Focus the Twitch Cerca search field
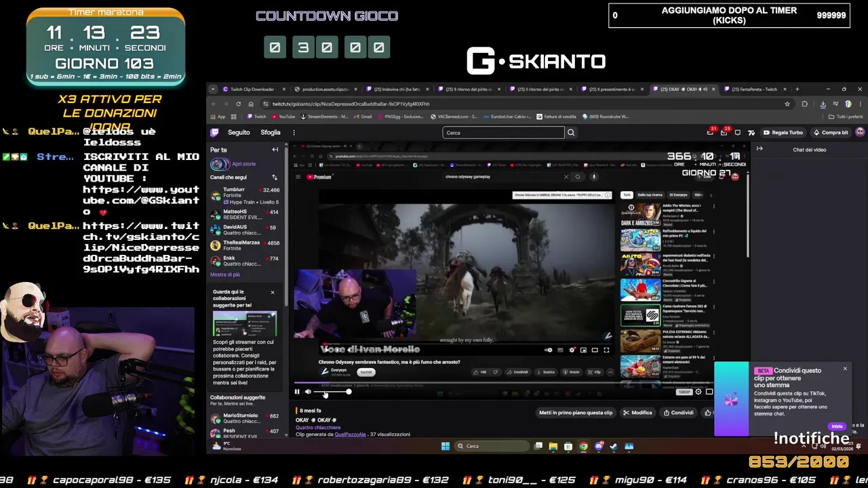This screenshot has width=868, height=488. pos(503,133)
